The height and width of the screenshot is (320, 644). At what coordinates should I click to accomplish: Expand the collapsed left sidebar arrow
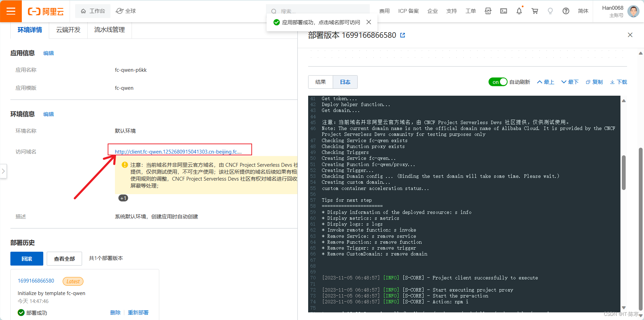[x=3, y=171]
